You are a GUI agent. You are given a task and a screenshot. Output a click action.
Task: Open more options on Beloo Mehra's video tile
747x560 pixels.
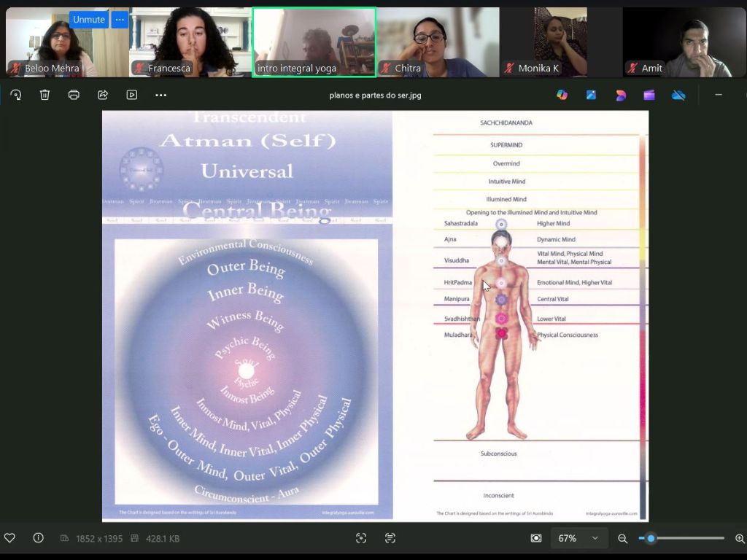tap(120, 20)
